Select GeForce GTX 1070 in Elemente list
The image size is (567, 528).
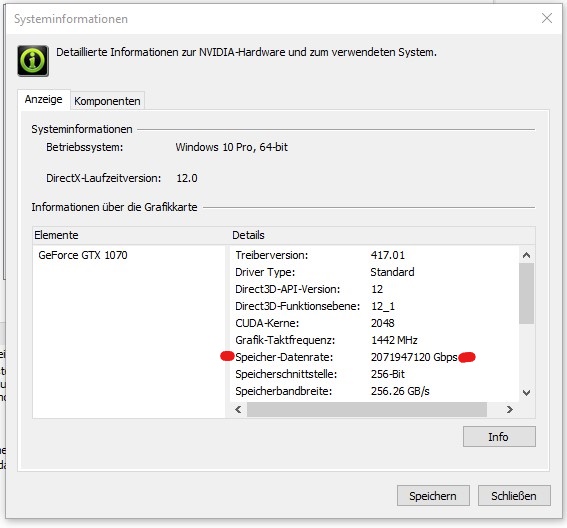83,255
